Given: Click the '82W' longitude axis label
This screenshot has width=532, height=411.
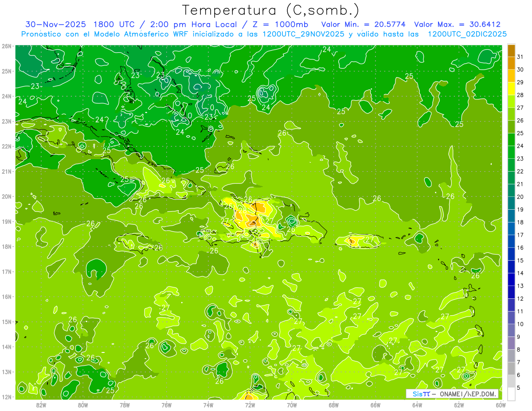Looking at the screenshot, I should point(41,404).
